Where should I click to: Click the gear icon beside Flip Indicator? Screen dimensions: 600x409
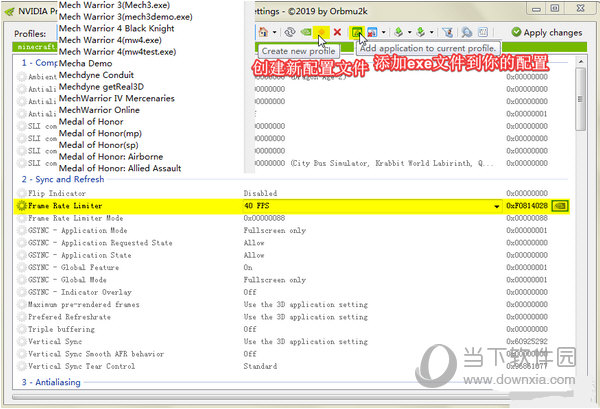pyautogui.click(x=21, y=193)
